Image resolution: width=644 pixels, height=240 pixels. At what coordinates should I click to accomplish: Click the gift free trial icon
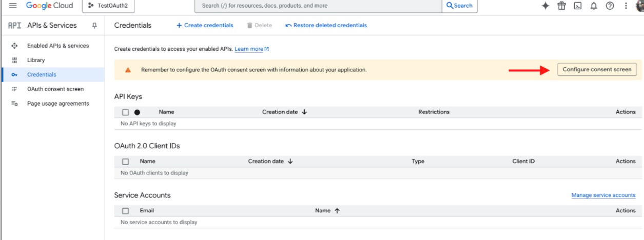[x=562, y=6]
